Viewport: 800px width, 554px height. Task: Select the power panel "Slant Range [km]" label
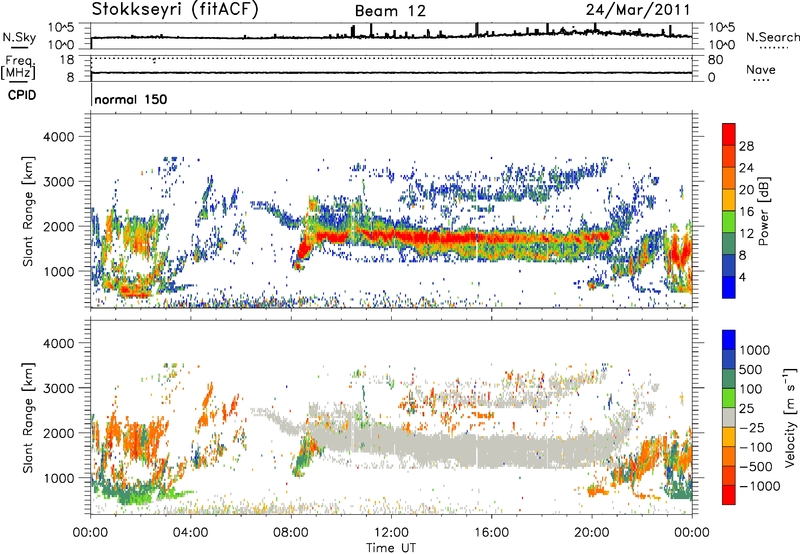tap(28, 211)
